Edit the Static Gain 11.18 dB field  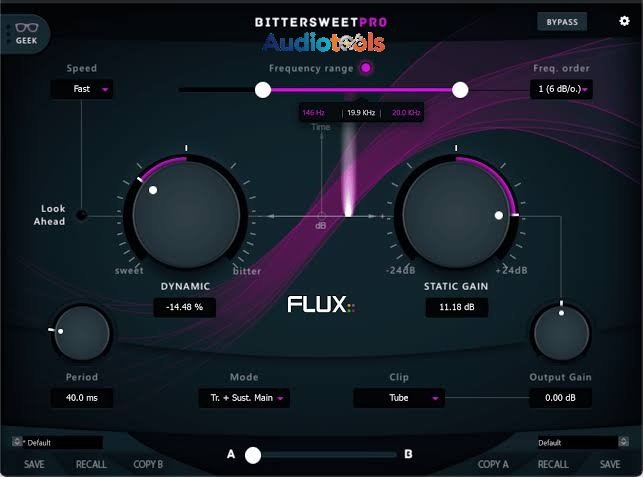coord(457,307)
